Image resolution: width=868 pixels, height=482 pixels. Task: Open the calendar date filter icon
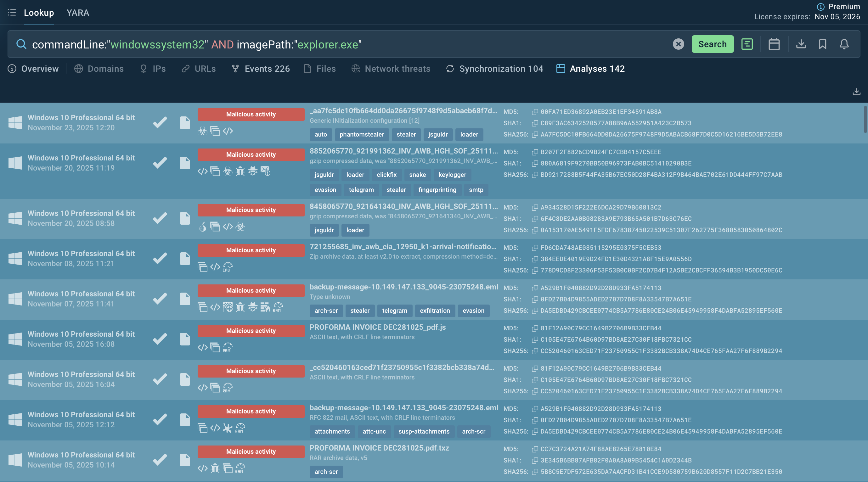(x=774, y=44)
